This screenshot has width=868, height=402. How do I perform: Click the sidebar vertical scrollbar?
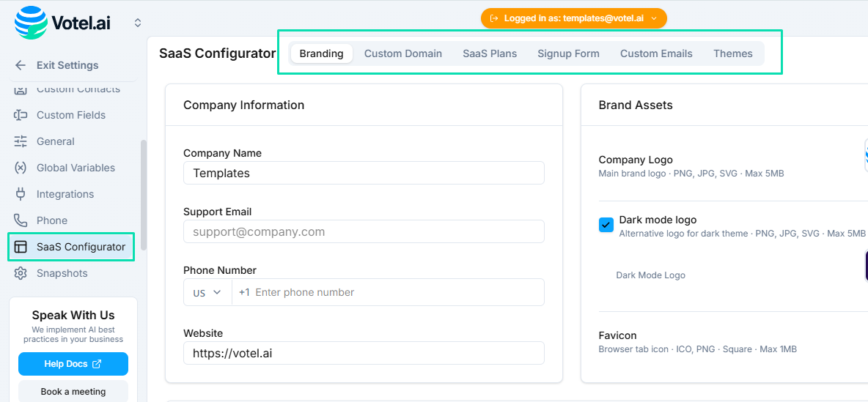click(x=144, y=194)
